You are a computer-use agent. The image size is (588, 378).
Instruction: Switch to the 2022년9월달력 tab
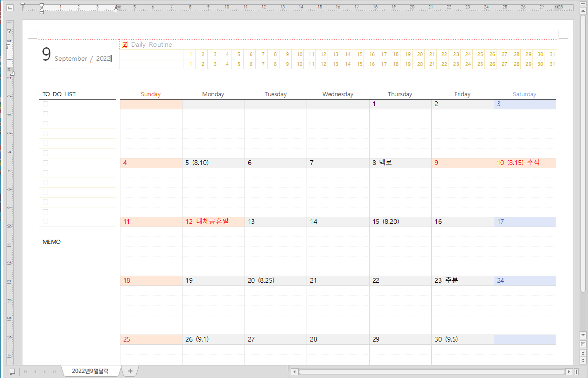90,371
